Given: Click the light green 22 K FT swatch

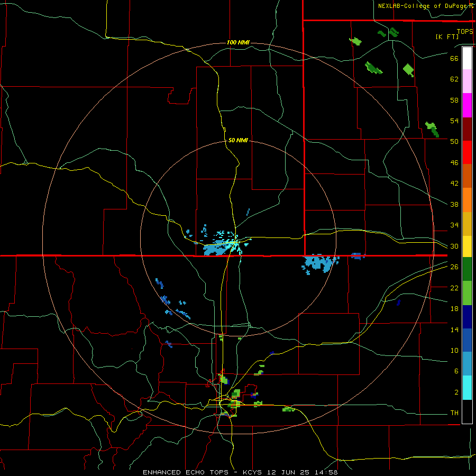Looking at the screenshot, I should pos(467,293).
